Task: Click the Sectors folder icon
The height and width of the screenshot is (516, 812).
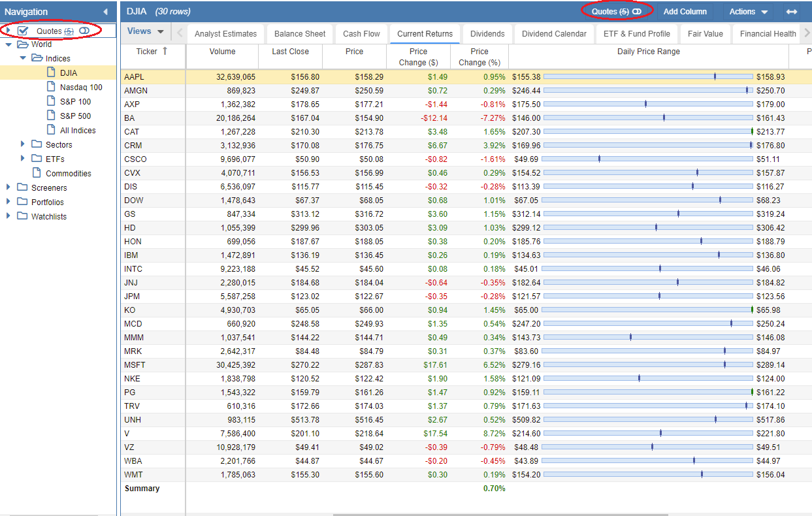Action: 37,144
